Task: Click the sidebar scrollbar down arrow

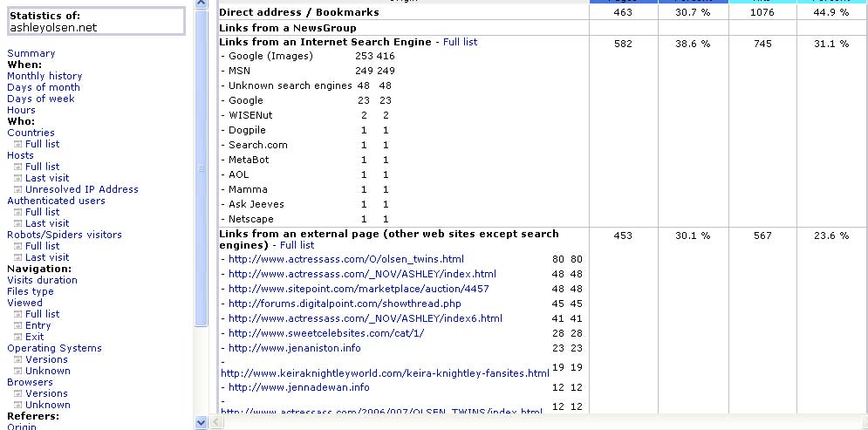Action: pyautogui.click(x=202, y=422)
